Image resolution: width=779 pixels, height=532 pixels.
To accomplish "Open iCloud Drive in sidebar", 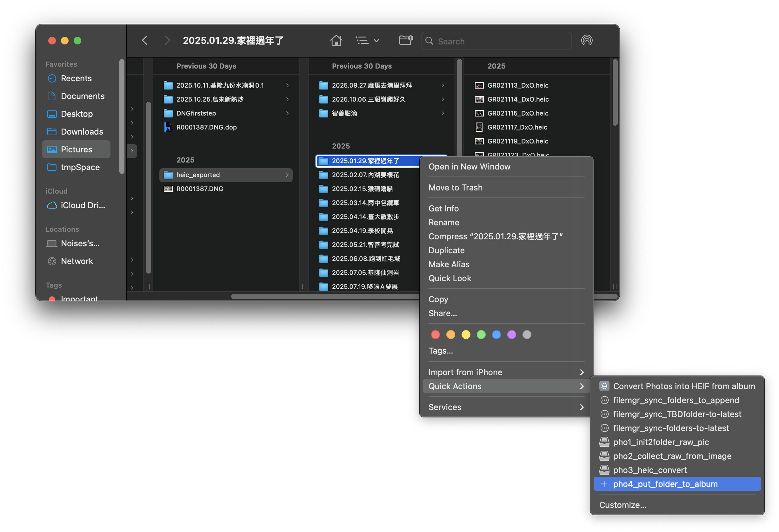I will (x=83, y=205).
